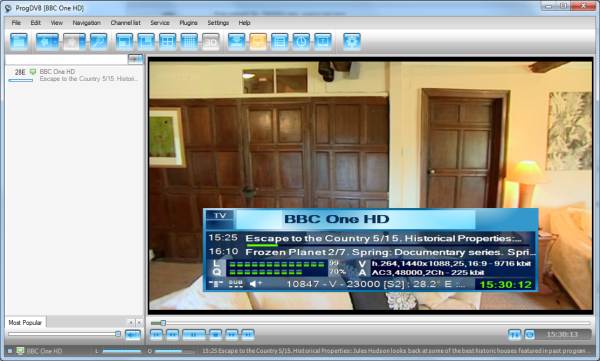Image resolution: width=600 pixels, height=361 pixels.
Task: Open the Plugins menu
Action: point(189,23)
